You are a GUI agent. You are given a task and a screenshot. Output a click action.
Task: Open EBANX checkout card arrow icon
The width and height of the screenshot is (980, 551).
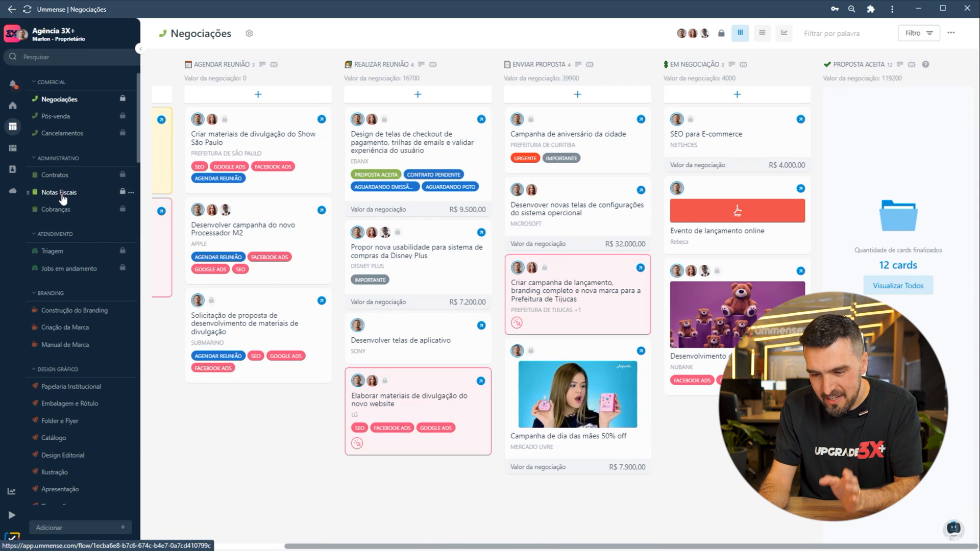pos(481,119)
